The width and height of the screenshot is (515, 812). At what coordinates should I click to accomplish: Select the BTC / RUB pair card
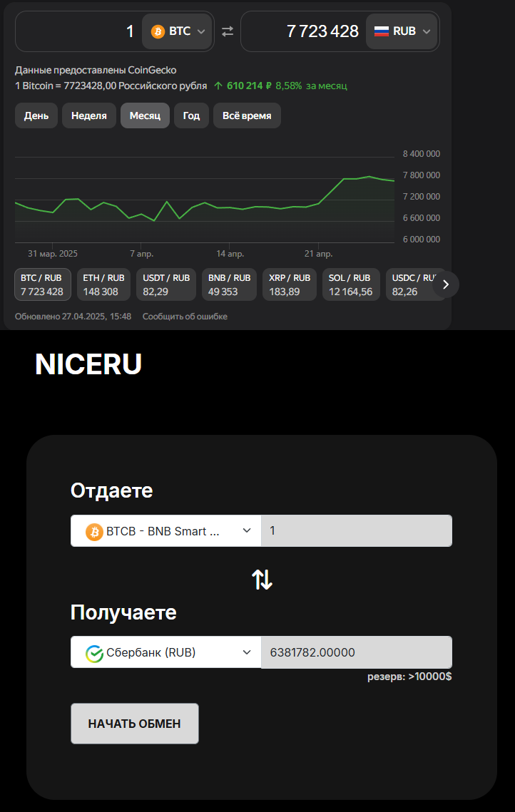pyautogui.click(x=42, y=284)
